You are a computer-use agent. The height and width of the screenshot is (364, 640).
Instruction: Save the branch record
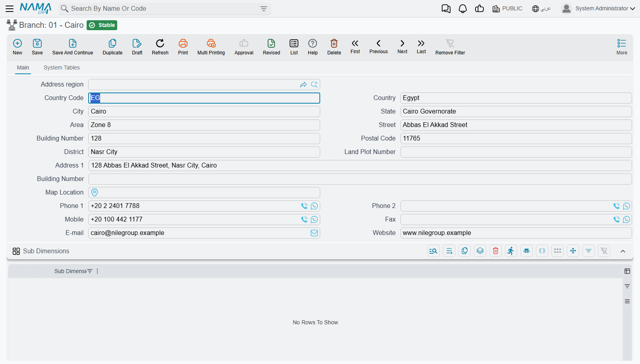37,47
